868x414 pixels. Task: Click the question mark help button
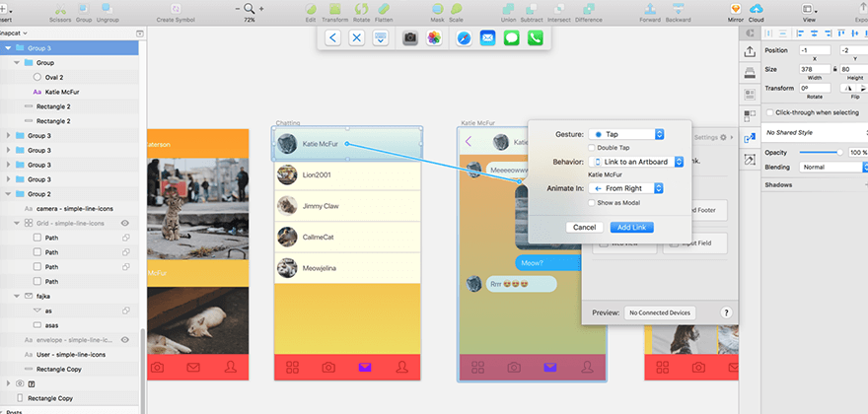point(727,312)
